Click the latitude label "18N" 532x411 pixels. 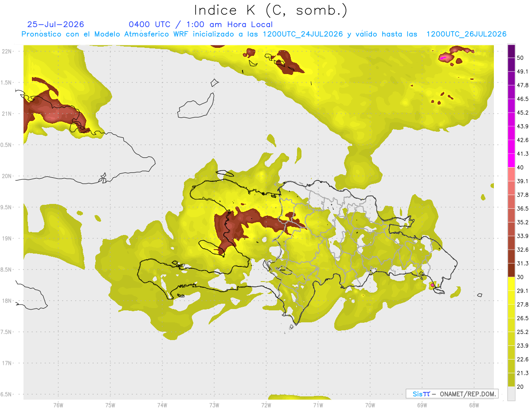pos(7,301)
